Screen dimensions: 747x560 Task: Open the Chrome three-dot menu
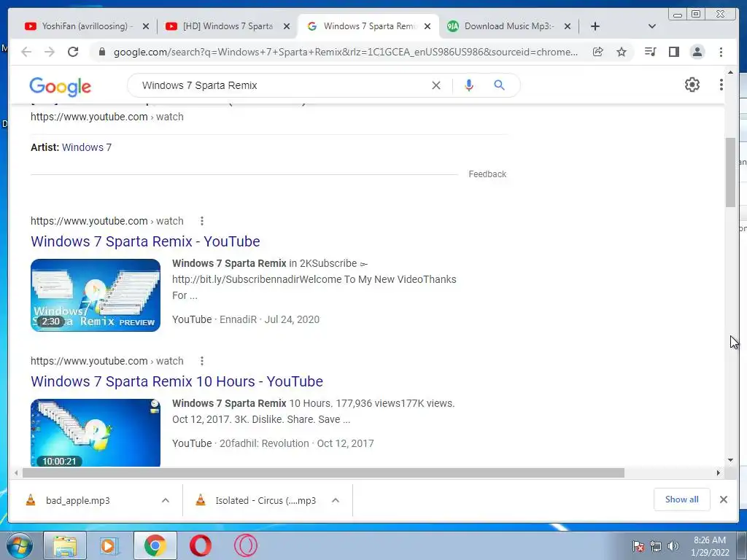click(x=721, y=52)
